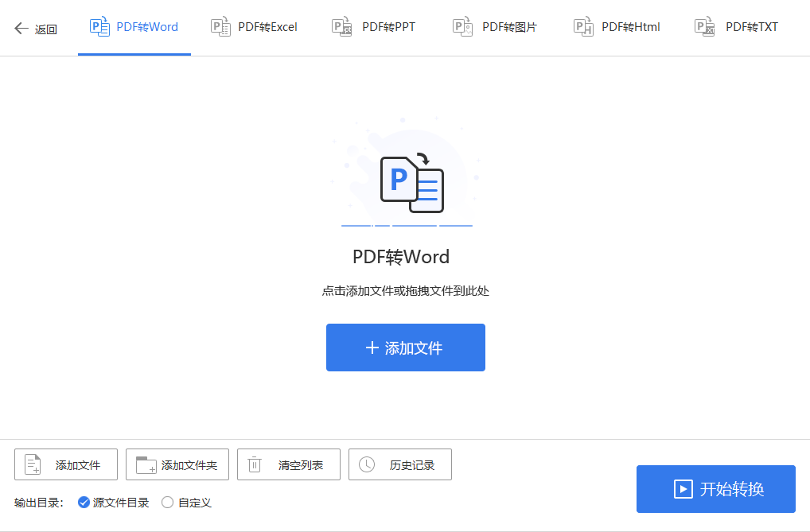Click the 点击添加文件或拖拽文件到此处 hint
This screenshot has height=532, width=810.
[x=406, y=291]
